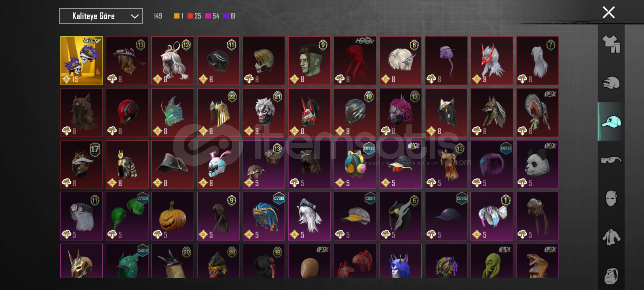
Task: Select the green zombie head level 9
Action: coord(309,61)
